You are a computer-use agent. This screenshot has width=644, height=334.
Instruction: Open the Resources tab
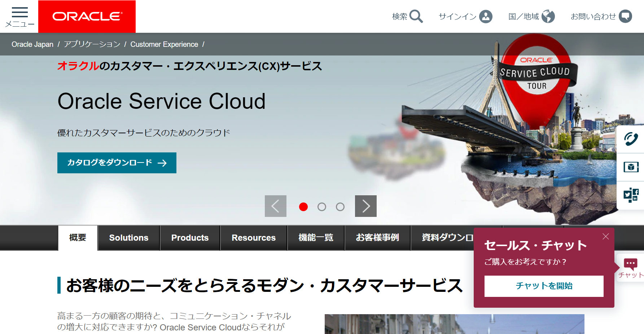click(x=254, y=238)
